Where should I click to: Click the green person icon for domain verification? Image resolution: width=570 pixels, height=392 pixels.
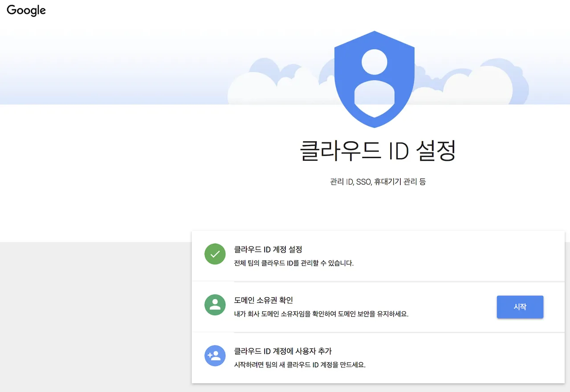(215, 305)
